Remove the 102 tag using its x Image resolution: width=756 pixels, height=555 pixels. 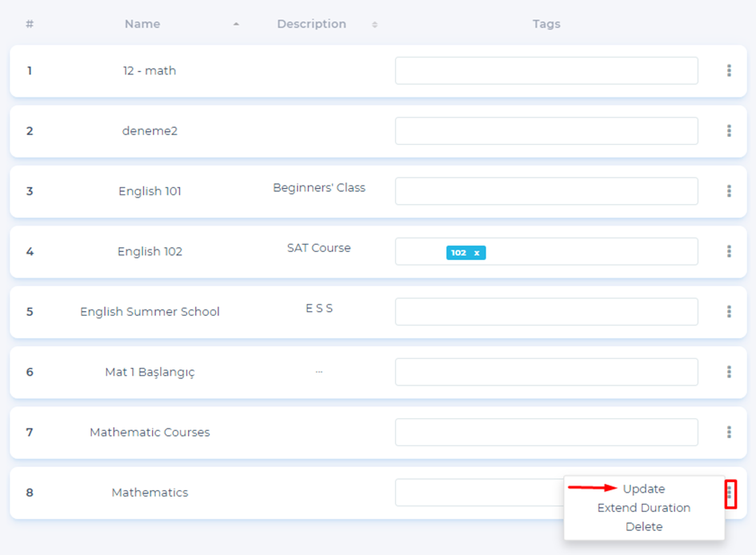pos(477,253)
